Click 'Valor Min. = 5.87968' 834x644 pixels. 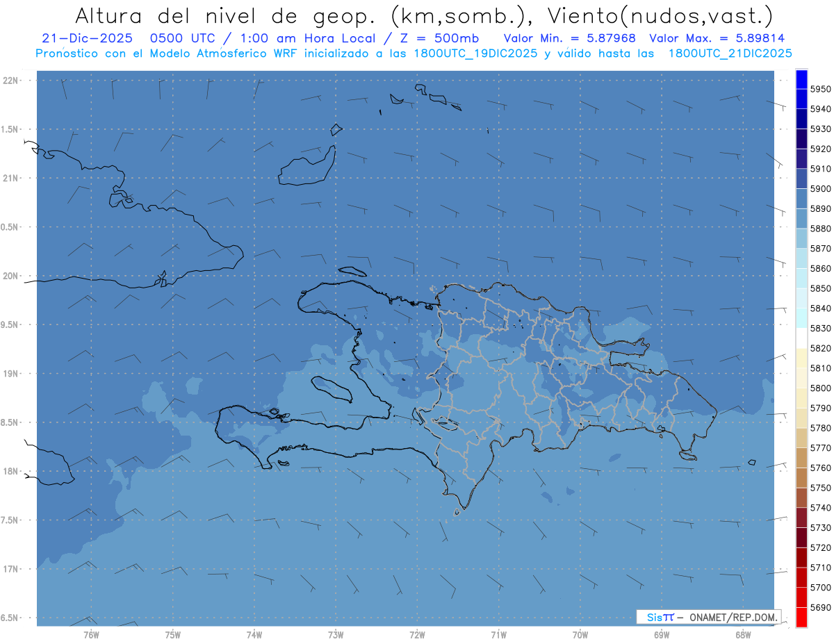570,38
